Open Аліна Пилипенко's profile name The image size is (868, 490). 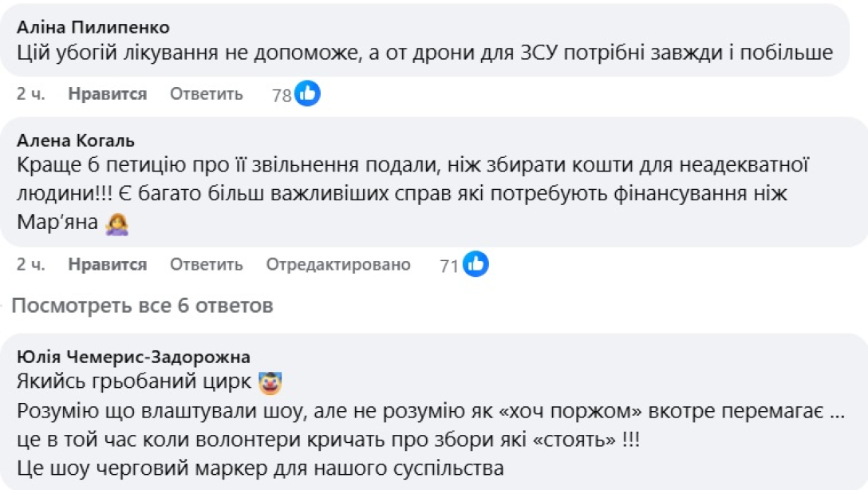pos(93,28)
